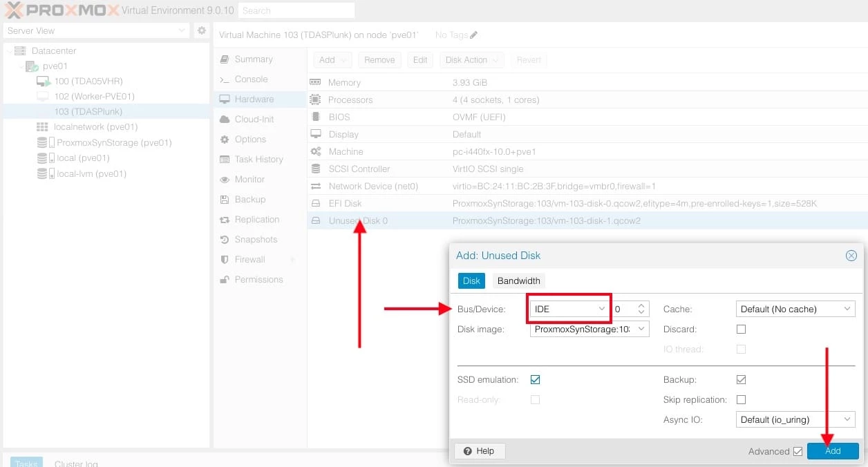
Task: Click the localnetwork grid icon
Action: coord(41,127)
